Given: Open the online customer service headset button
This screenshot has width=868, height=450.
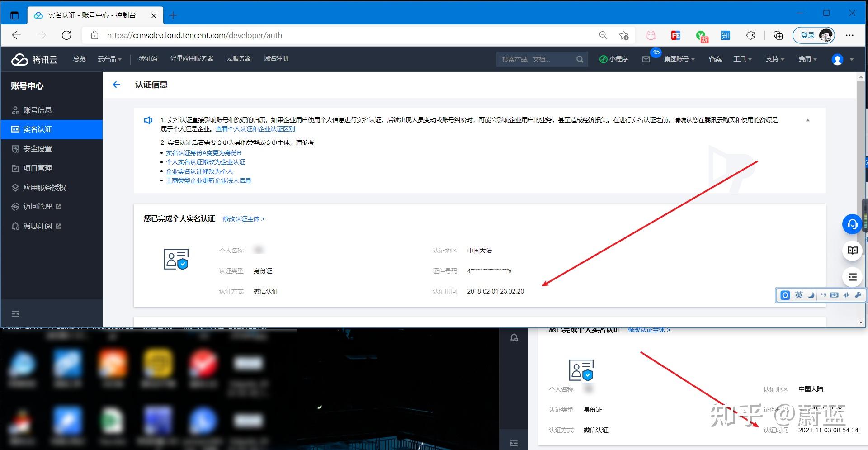Looking at the screenshot, I should [x=852, y=224].
